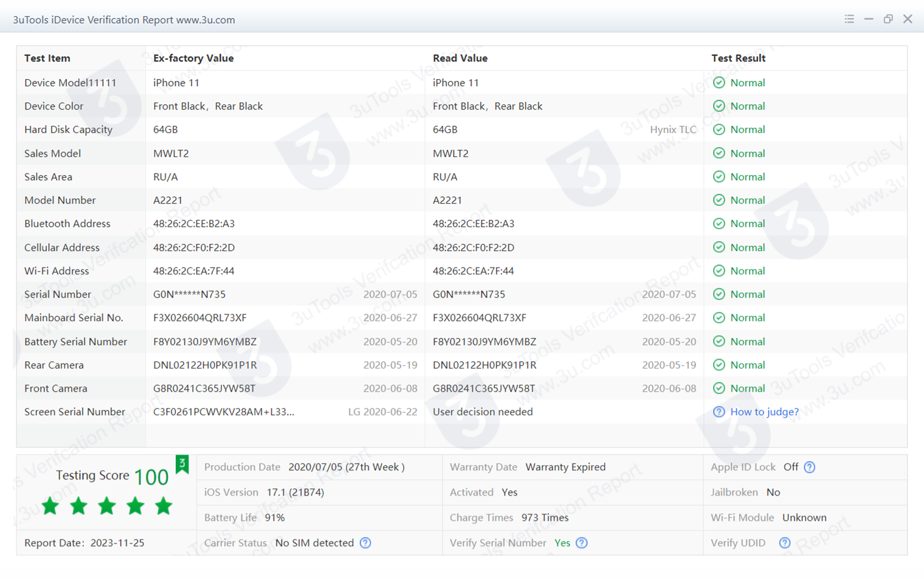Click the check icon in Front Camera row
This screenshot has width=924, height=580.
click(719, 388)
